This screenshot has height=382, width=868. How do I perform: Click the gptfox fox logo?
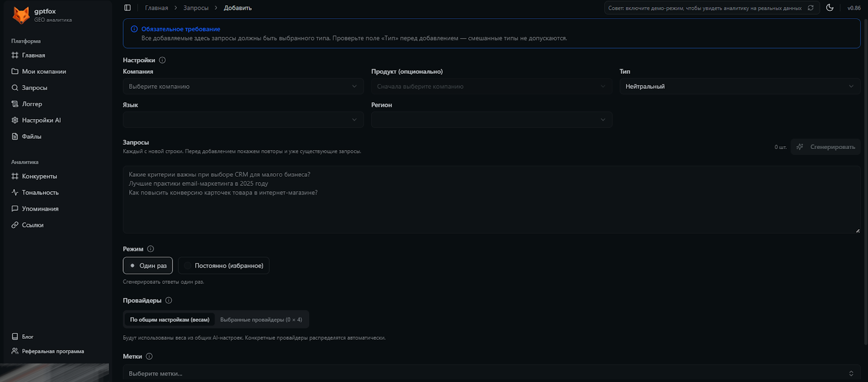(x=21, y=15)
